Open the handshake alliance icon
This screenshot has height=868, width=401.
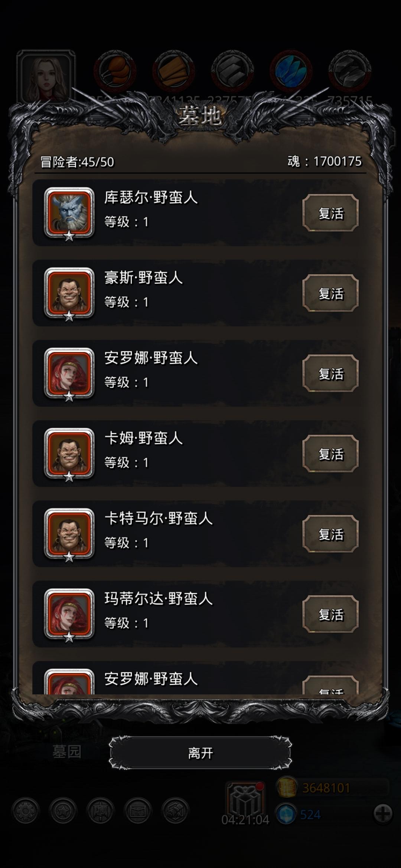176,811
